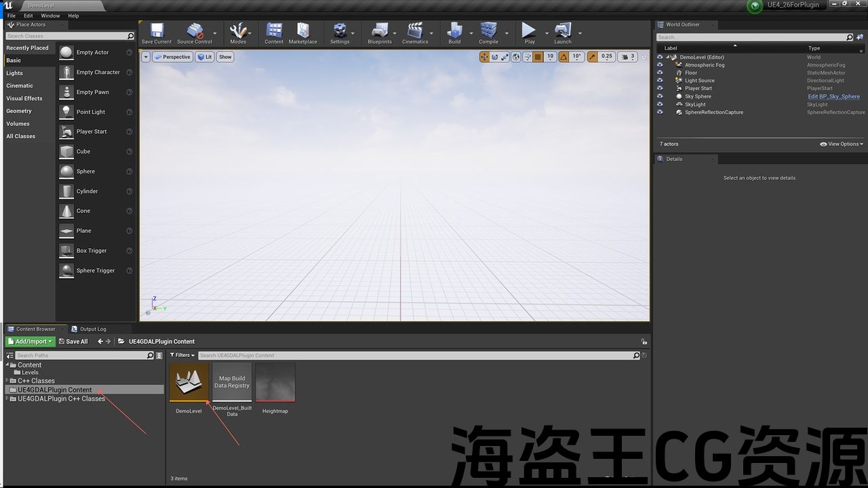868x488 pixels.
Task: Open the Marketplace toolbar icon
Action: [x=302, y=32]
